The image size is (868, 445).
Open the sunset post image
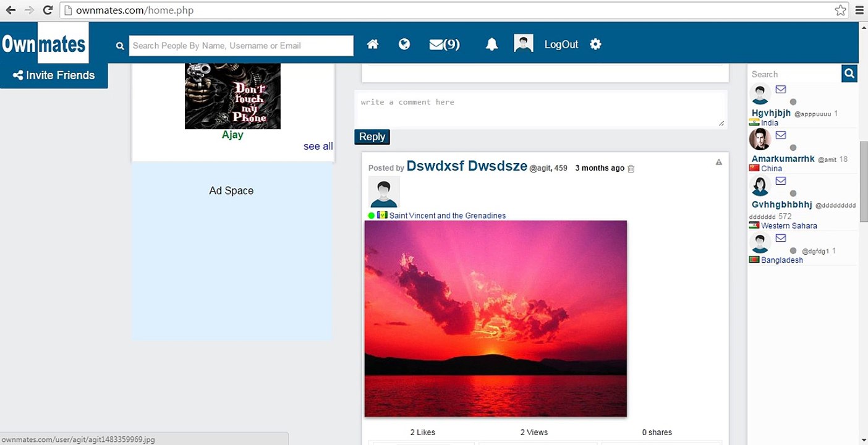pyautogui.click(x=496, y=318)
